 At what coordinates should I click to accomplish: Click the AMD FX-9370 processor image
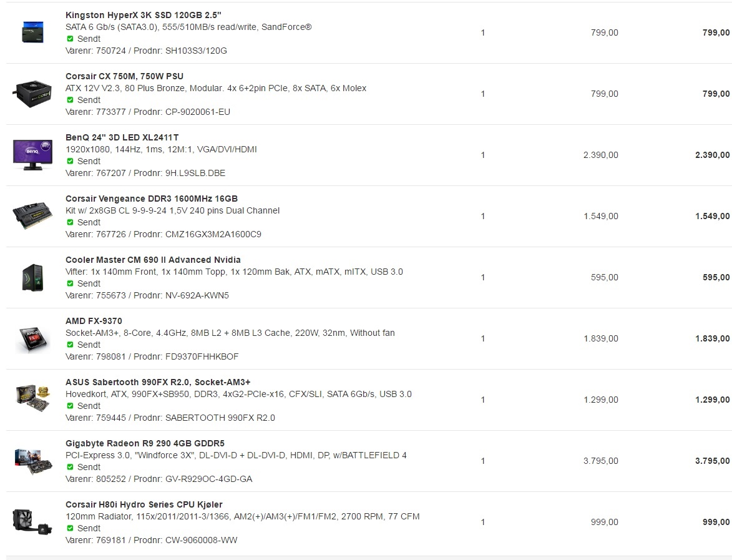(32, 338)
